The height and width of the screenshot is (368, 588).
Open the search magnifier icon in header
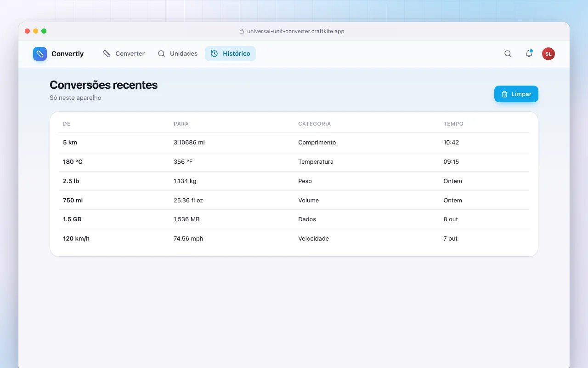click(508, 54)
